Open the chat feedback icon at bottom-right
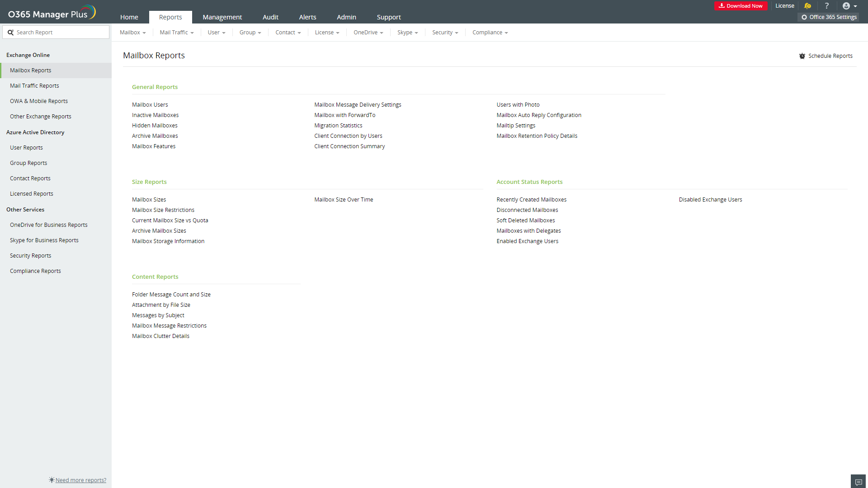The width and height of the screenshot is (868, 488). click(x=858, y=482)
